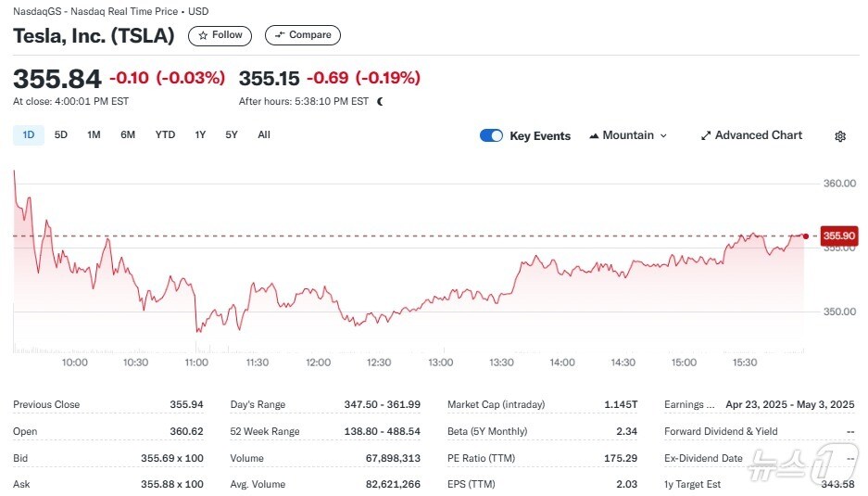This screenshot has width=868, height=496.
Task: Switch to the 5D time range
Action: point(61,134)
